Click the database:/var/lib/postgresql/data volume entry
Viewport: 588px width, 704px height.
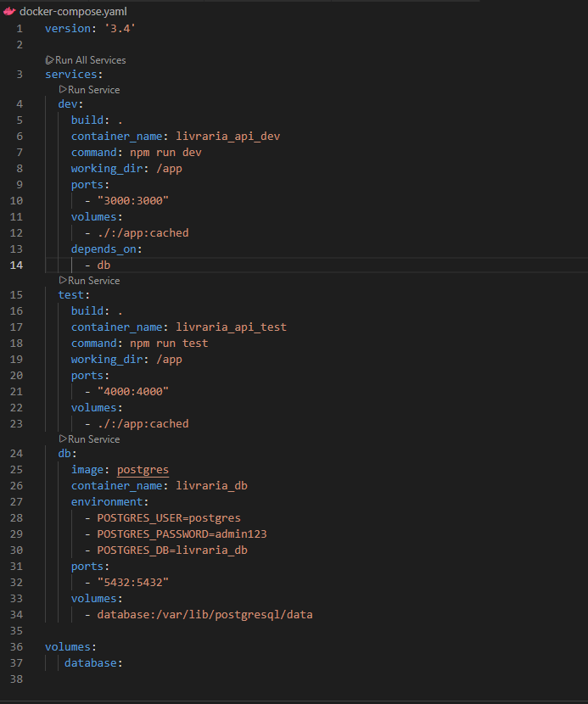pos(204,614)
